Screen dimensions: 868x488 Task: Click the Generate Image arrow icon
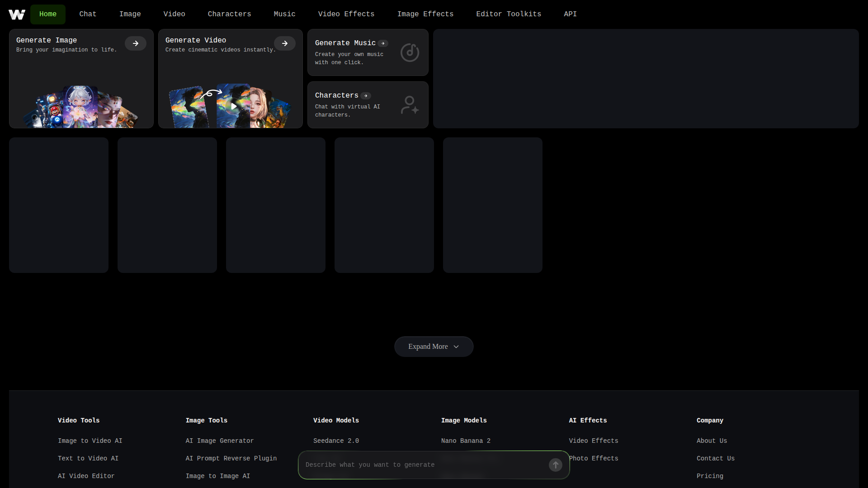(x=136, y=43)
